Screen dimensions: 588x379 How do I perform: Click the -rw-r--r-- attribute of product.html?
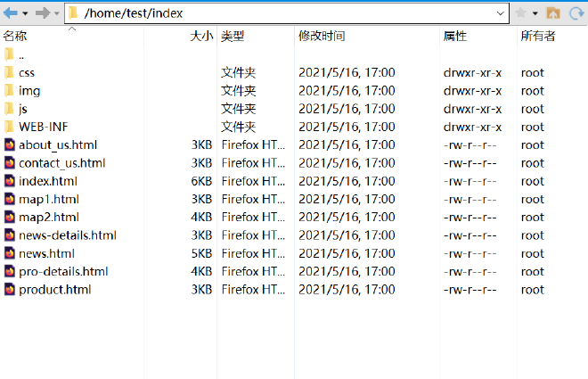click(470, 290)
